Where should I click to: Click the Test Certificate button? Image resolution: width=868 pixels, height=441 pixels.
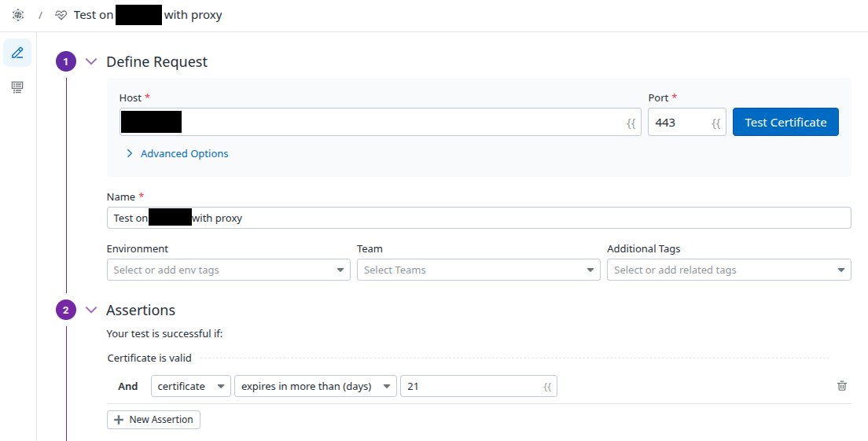(x=785, y=123)
